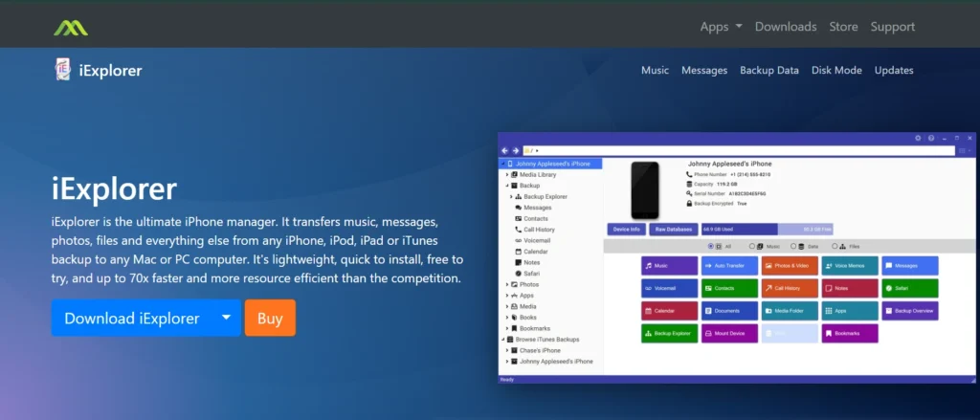
Task: Click the Device Info button
Action: 626,230
